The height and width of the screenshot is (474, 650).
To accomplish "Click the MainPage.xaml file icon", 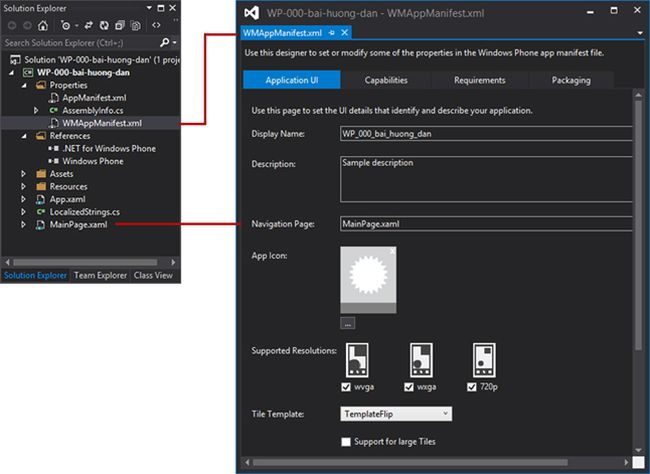I will [40, 225].
